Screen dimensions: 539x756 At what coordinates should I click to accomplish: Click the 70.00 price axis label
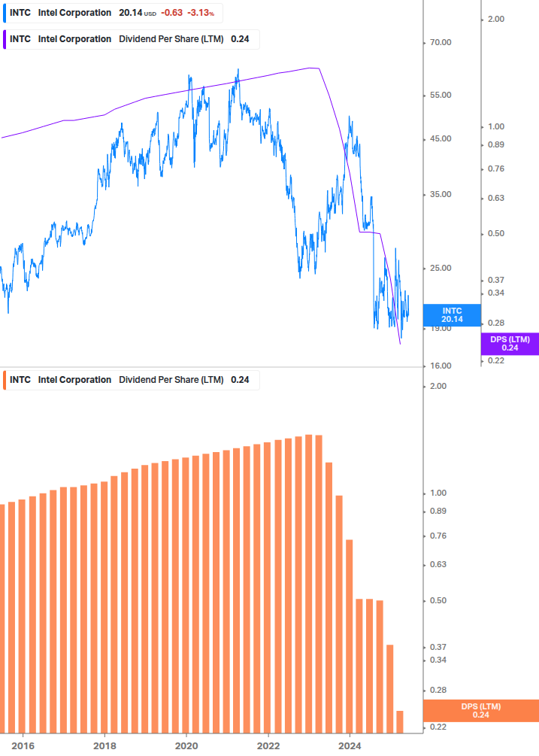click(x=441, y=42)
